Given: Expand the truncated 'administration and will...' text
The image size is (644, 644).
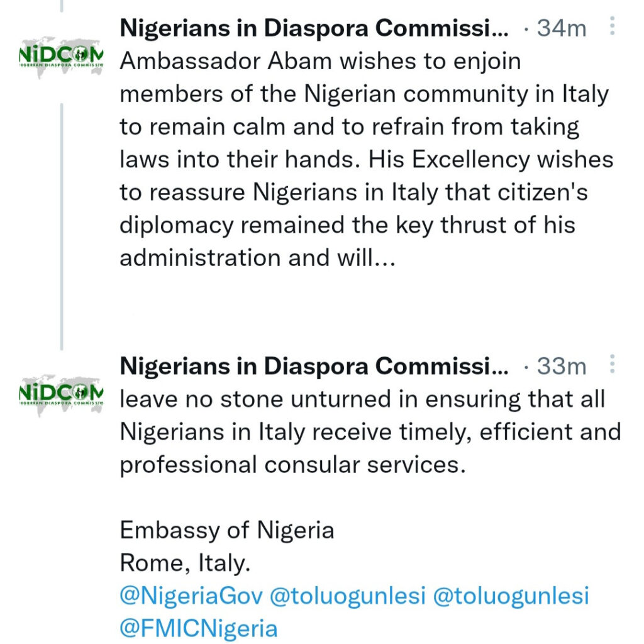Looking at the screenshot, I should 258,258.
